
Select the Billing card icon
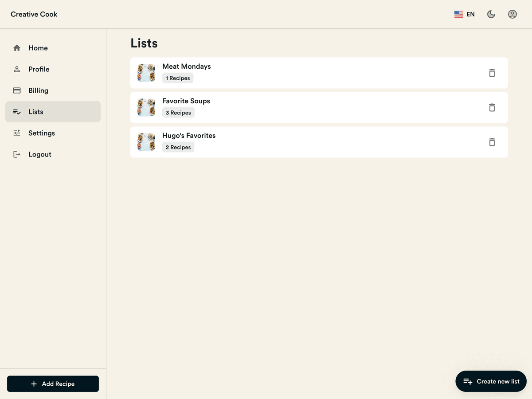tap(17, 90)
